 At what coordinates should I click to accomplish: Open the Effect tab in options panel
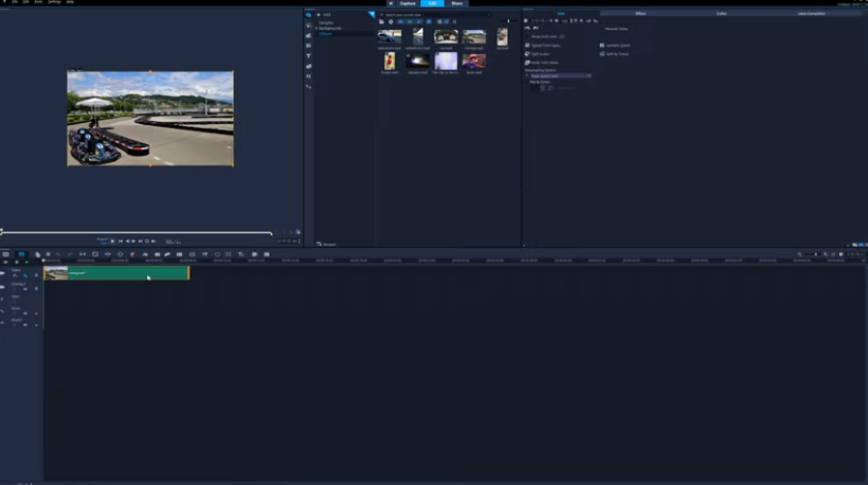tap(641, 14)
